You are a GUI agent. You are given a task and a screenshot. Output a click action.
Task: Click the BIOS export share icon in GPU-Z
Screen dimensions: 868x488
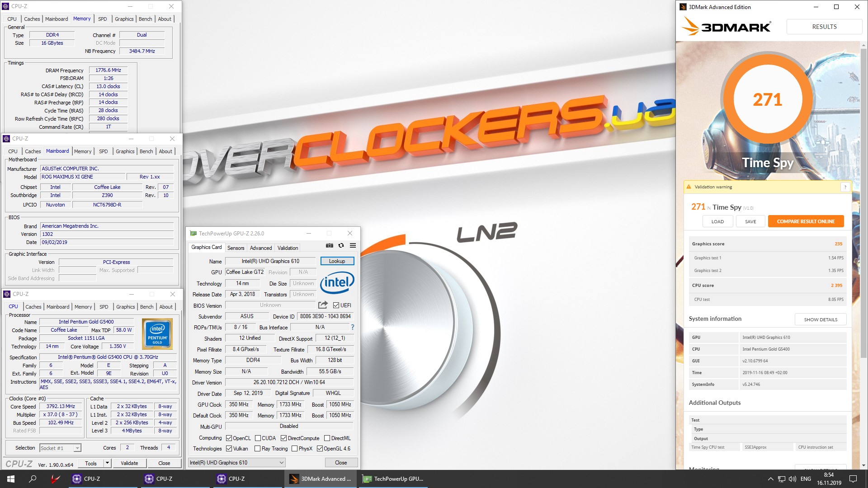click(x=323, y=305)
